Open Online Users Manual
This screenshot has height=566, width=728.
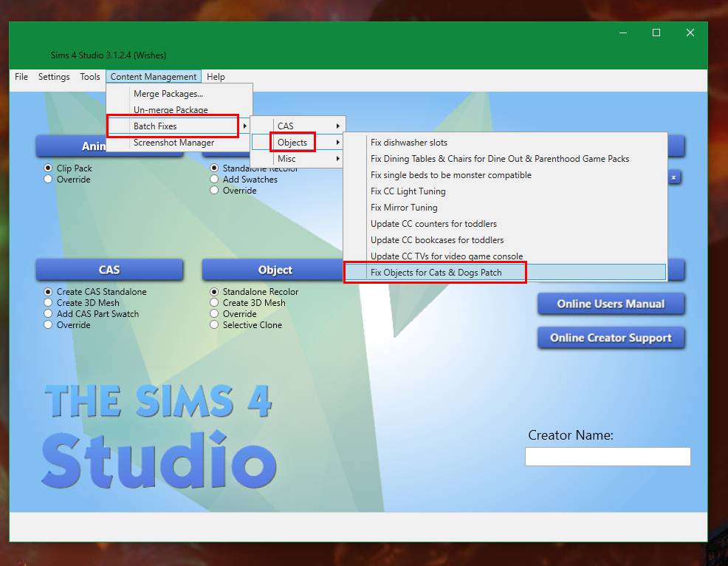pyautogui.click(x=611, y=304)
